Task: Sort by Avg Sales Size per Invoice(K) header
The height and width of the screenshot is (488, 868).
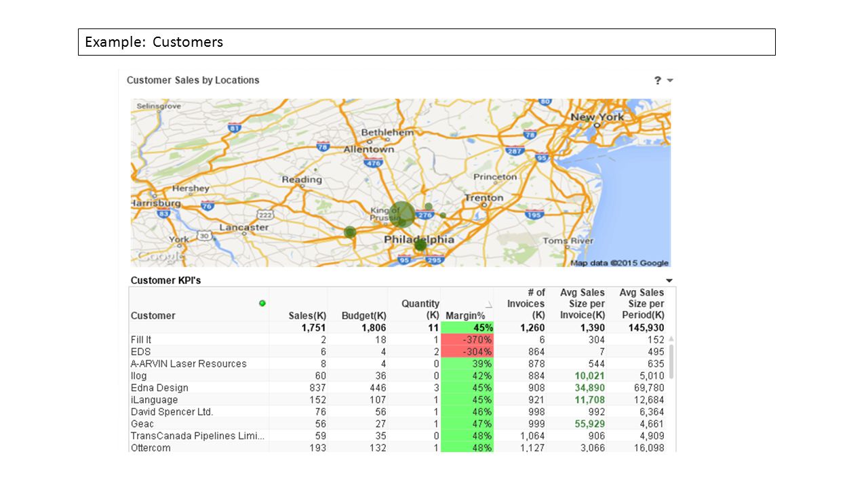Action: point(583,304)
